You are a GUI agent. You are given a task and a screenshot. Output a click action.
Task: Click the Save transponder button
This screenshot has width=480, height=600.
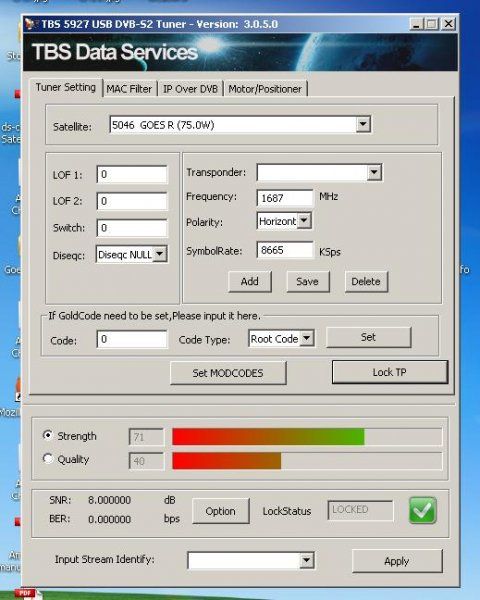[307, 282]
